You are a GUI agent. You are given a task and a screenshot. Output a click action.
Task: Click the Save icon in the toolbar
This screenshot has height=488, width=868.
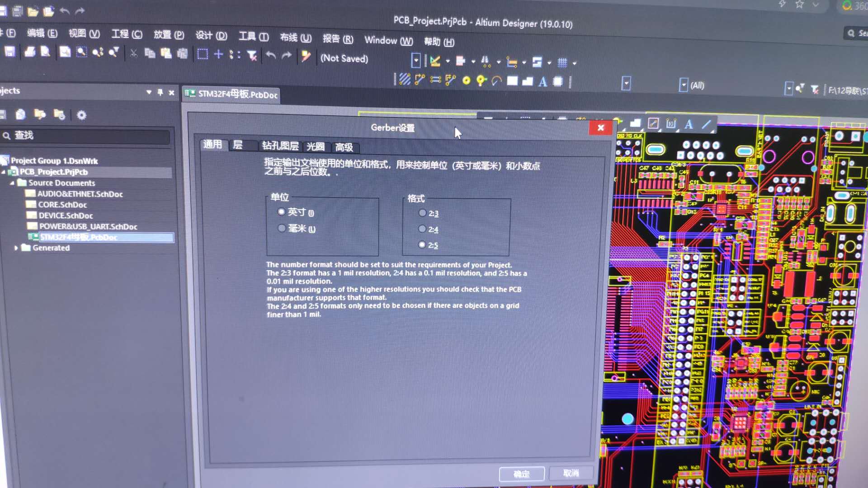click(x=9, y=52)
